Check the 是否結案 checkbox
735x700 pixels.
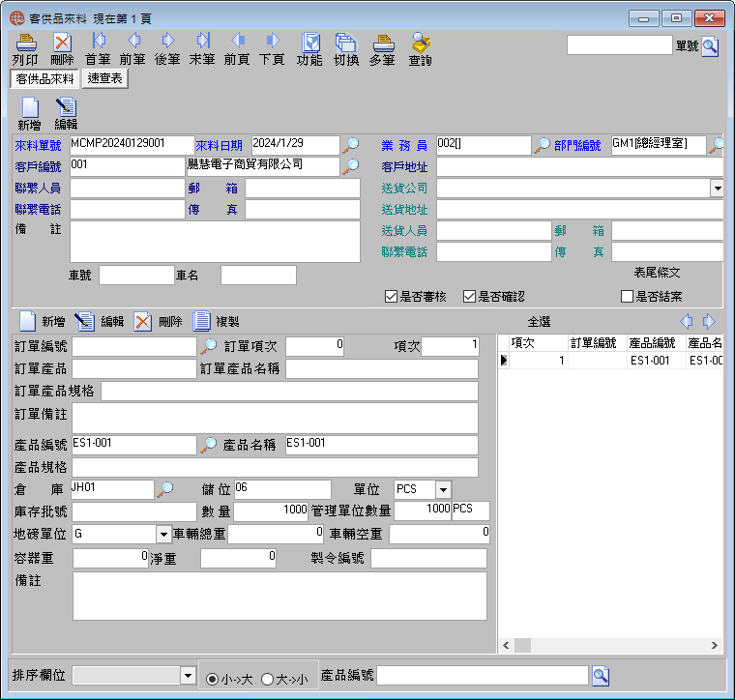click(x=627, y=297)
